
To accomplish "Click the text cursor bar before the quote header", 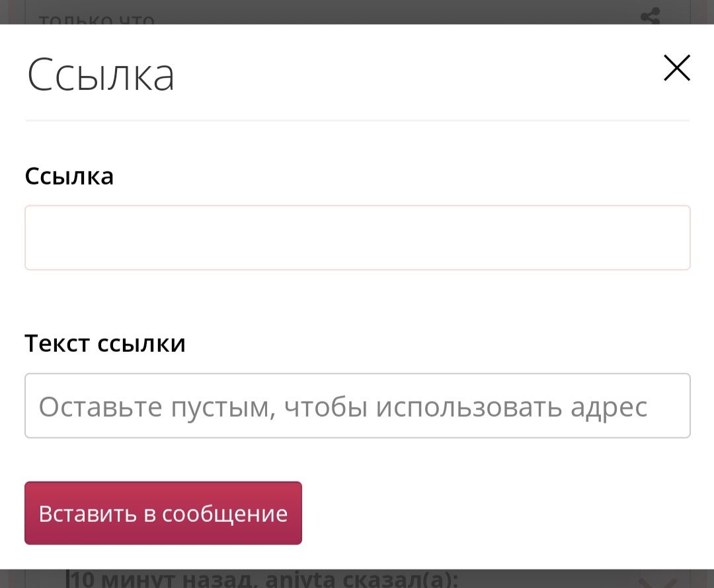I will pos(69,581).
